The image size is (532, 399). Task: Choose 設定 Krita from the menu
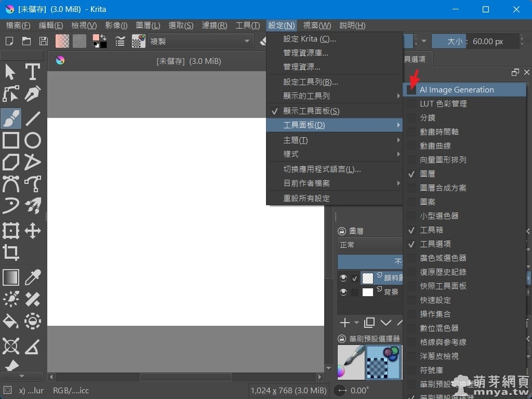tap(310, 39)
